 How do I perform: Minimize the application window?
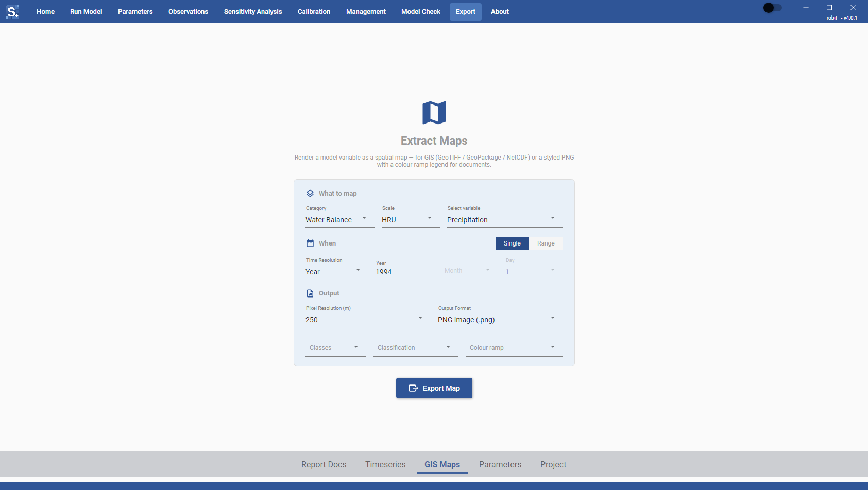(x=806, y=7)
